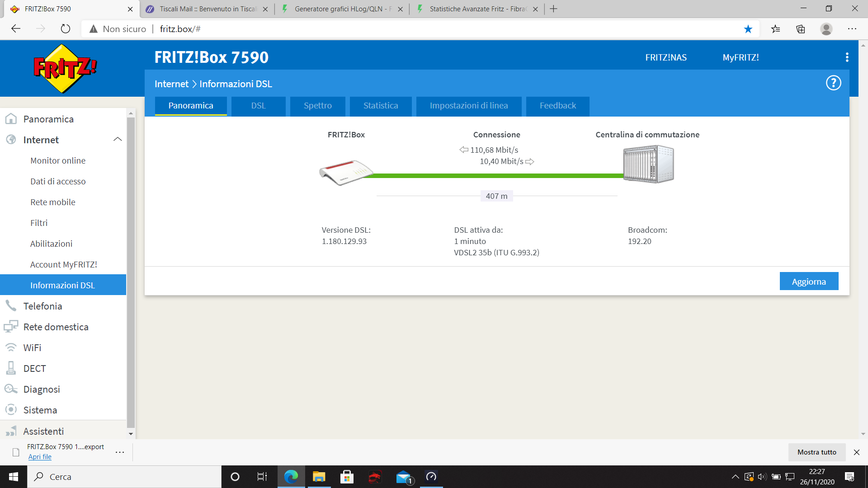Click the Assistenti icon
The image size is (868, 488).
coord(11,431)
